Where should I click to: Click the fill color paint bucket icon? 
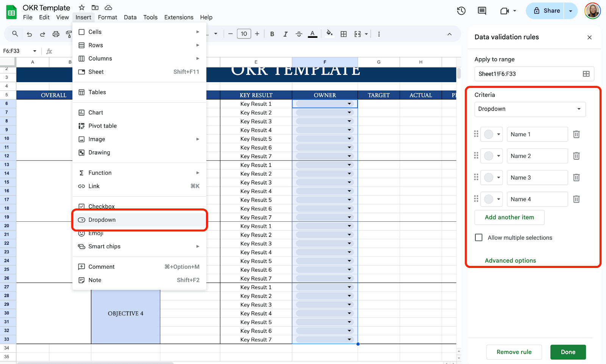click(x=330, y=34)
